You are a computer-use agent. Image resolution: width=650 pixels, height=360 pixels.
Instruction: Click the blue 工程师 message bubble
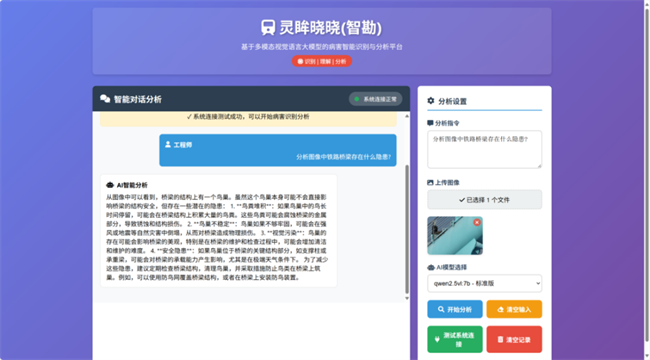point(278,150)
